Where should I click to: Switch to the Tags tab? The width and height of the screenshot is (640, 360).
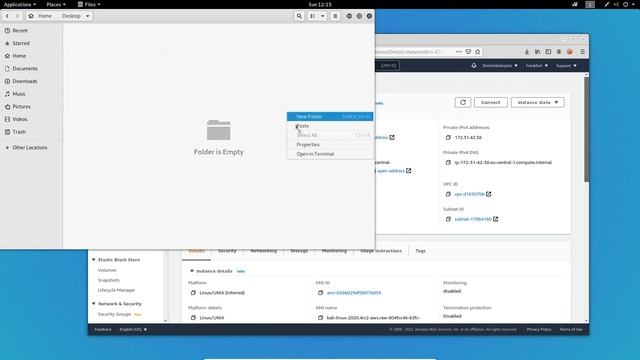420,251
